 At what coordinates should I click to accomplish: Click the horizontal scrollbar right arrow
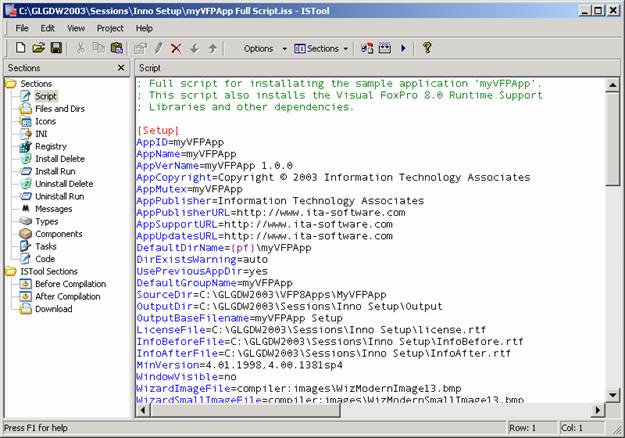[x=597, y=410]
